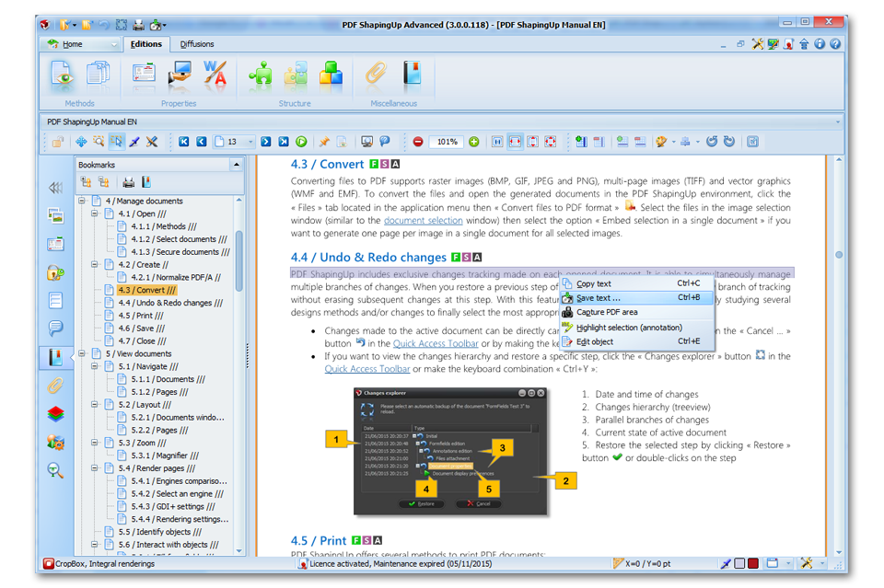Open the comments sidebar panel

tap(55, 328)
